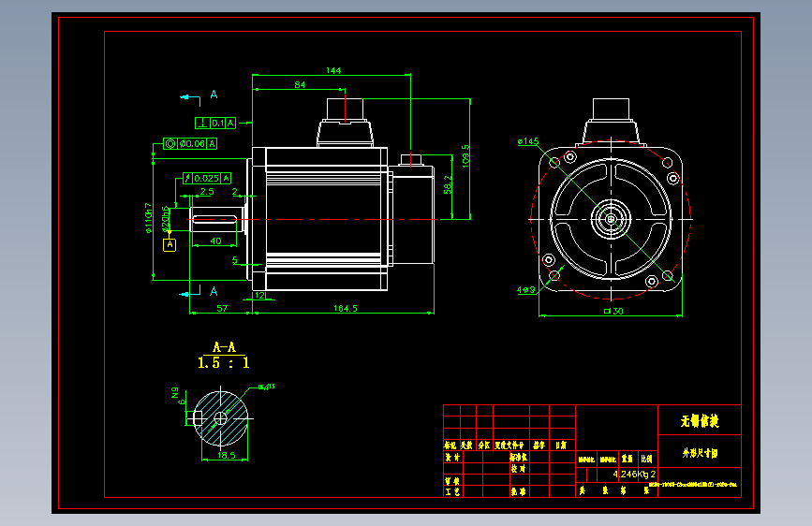Click the 4ø9 hole callout
Viewport: 812px width, 526px height.
[526, 290]
